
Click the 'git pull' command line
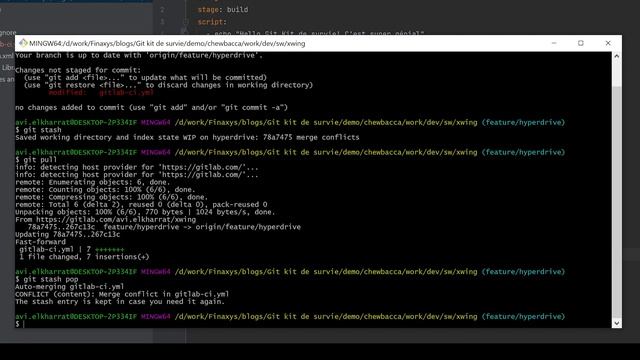click(x=36, y=160)
